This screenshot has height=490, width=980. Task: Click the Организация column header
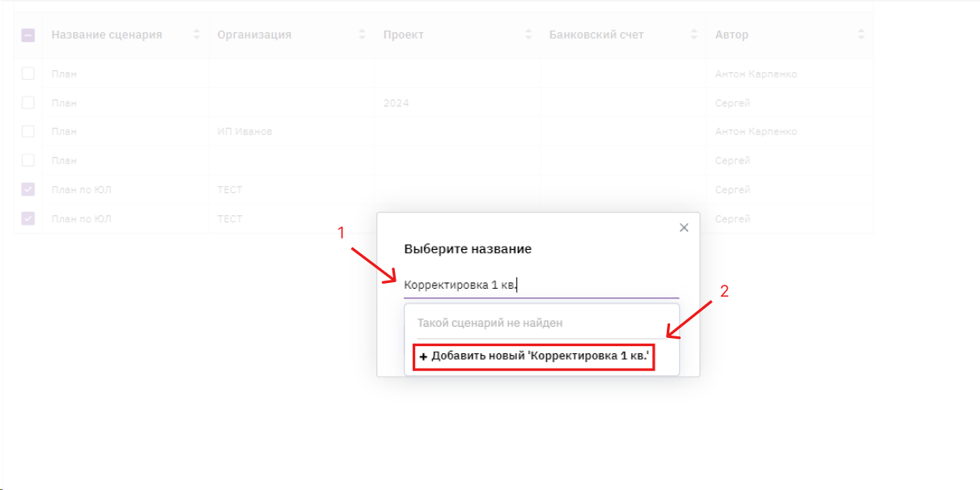(x=254, y=35)
